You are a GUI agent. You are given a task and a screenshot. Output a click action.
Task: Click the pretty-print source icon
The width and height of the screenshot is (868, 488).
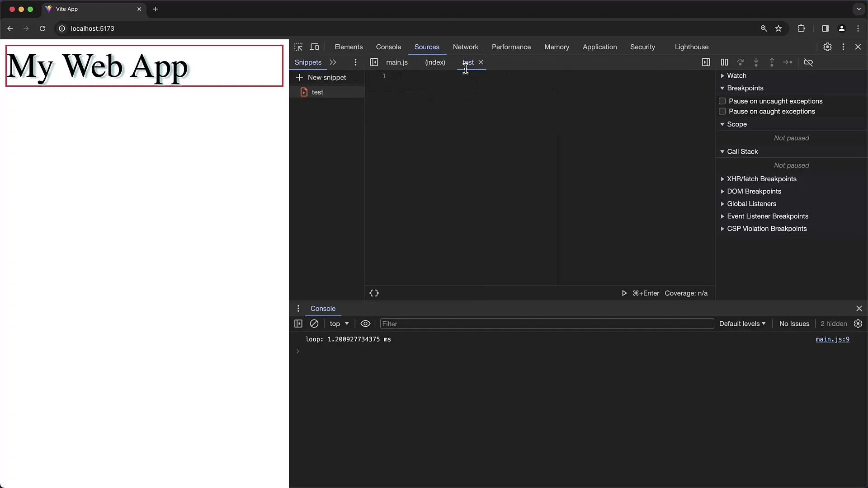(x=374, y=292)
